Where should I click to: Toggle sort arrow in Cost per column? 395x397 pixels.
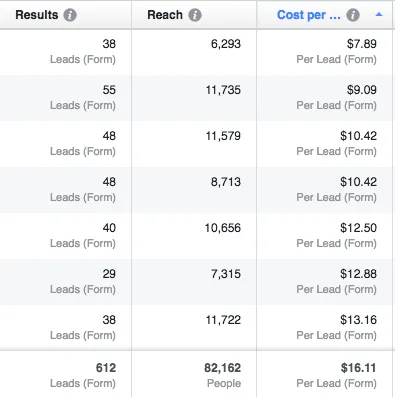click(379, 15)
